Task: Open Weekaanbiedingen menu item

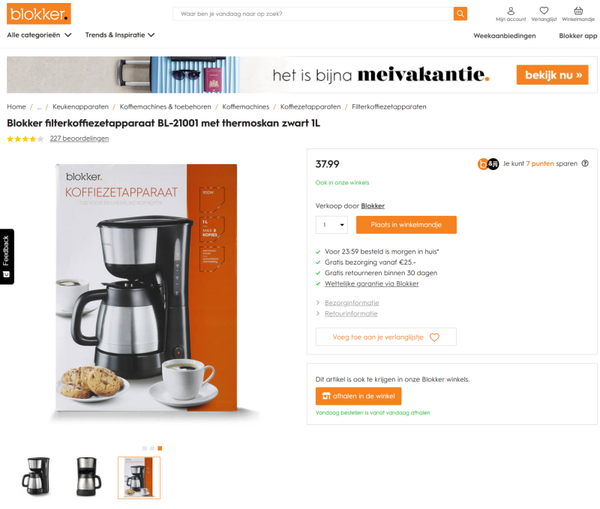Action: click(504, 36)
